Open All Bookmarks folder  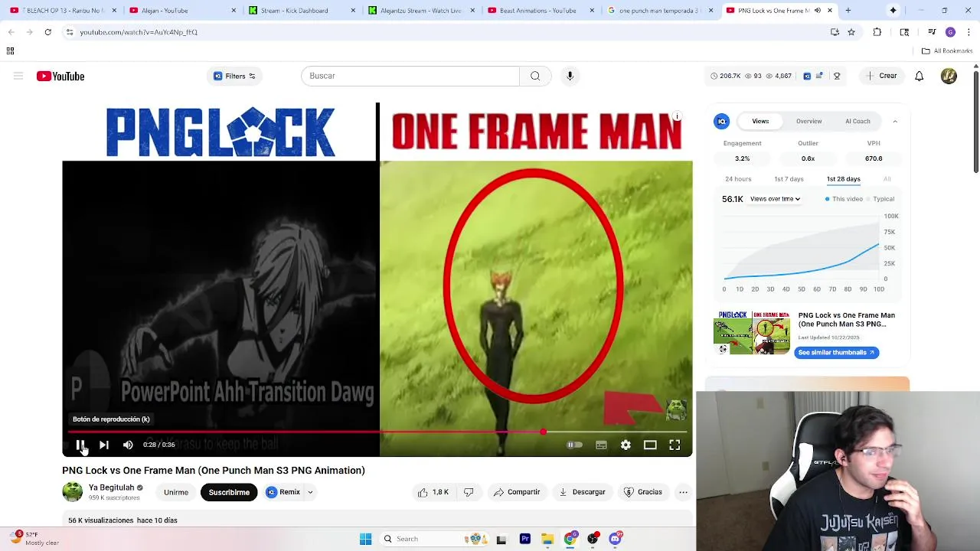947,51
